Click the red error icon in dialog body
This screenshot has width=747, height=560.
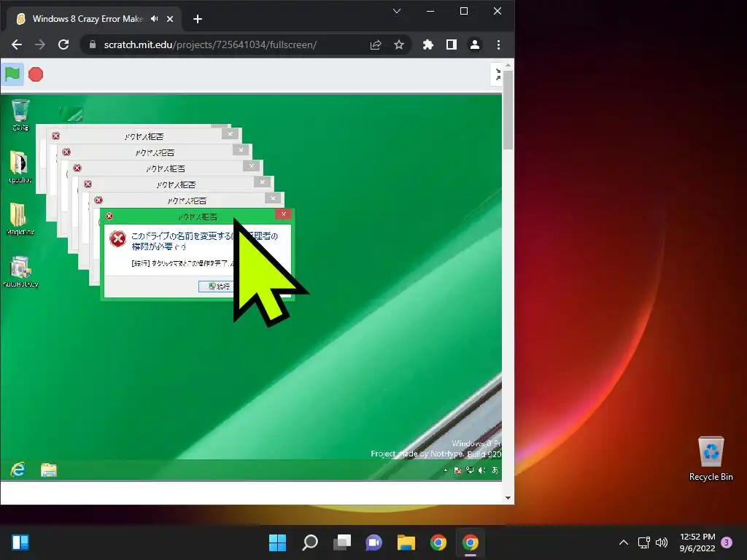[x=117, y=238]
